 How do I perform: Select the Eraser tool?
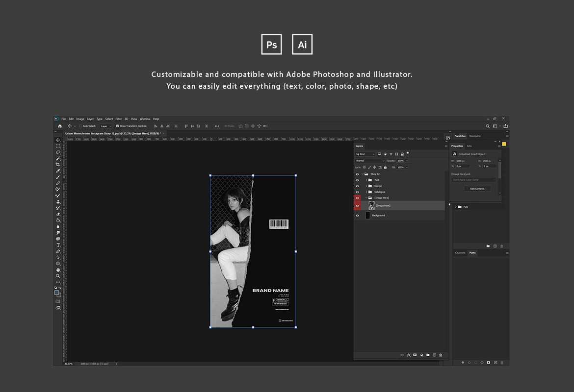58,214
